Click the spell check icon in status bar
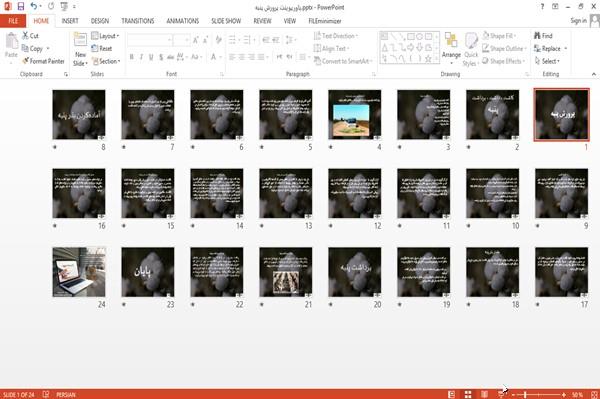Screen dimensions: 600x399 click(x=46, y=394)
